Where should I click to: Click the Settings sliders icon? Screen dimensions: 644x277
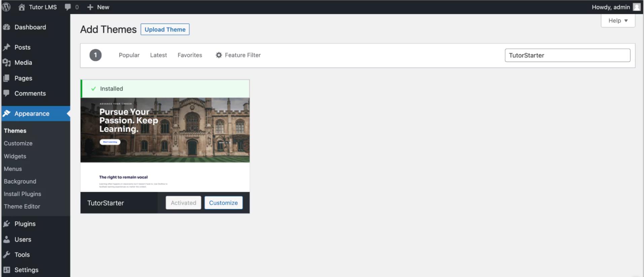pyautogui.click(x=7, y=270)
